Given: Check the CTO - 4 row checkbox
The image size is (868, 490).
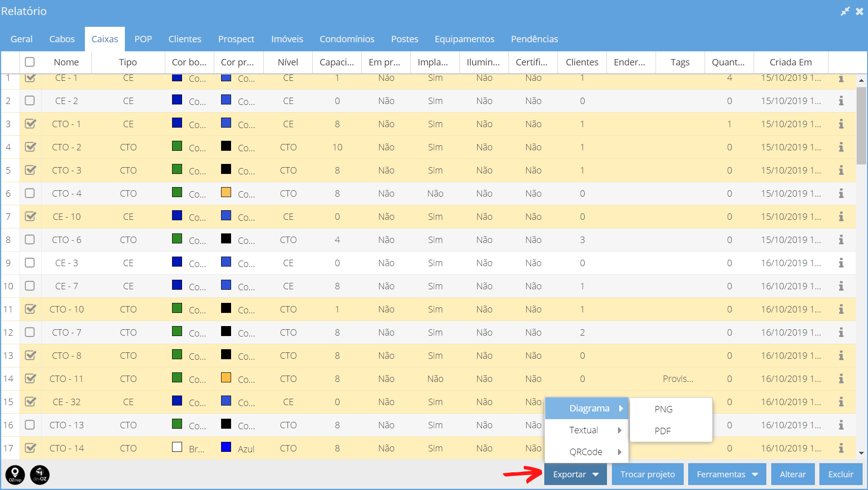Looking at the screenshot, I should coord(30,193).
